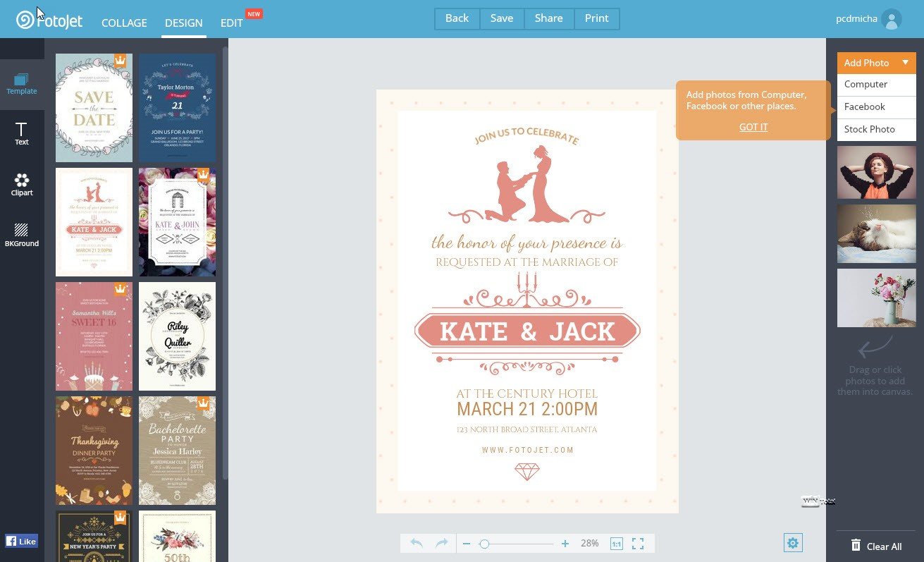
Task: Switch to the EDIT tab
Action: (x=232, y=23)
